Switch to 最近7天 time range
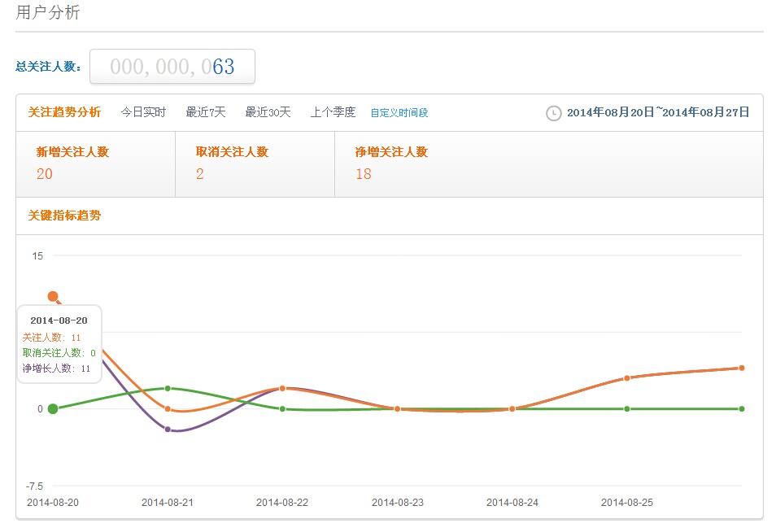The height and width of the screenshot is (532, 776). (x=206, y=112)
